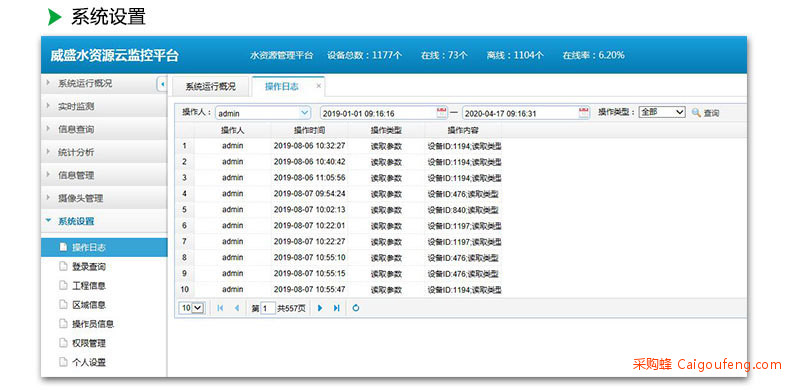Image resolution: width=790 pixels, height=390 pixels.
Task: Expand 统计分析 sidebar section
Action: pos(104,152)
